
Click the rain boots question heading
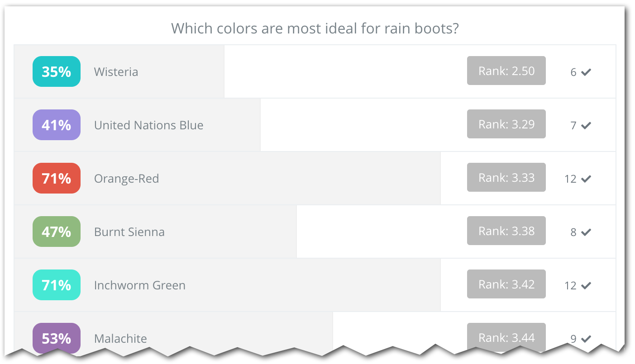click(315, 29)
